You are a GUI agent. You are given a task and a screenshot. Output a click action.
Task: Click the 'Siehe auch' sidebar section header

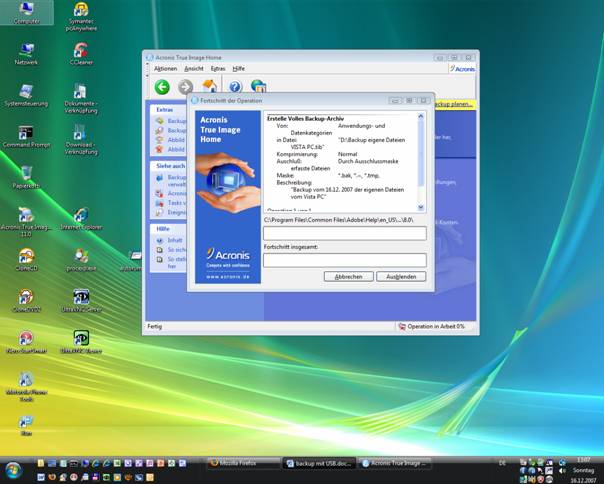coord(170,166)
